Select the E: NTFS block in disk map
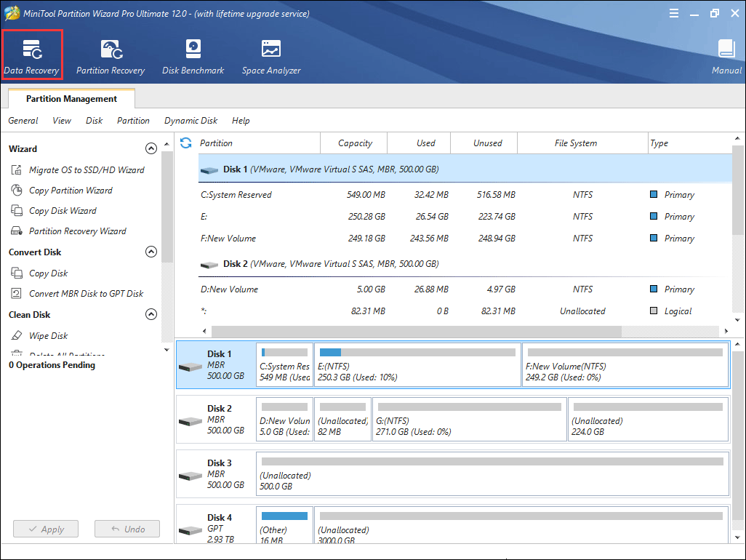 click(417, 366)
